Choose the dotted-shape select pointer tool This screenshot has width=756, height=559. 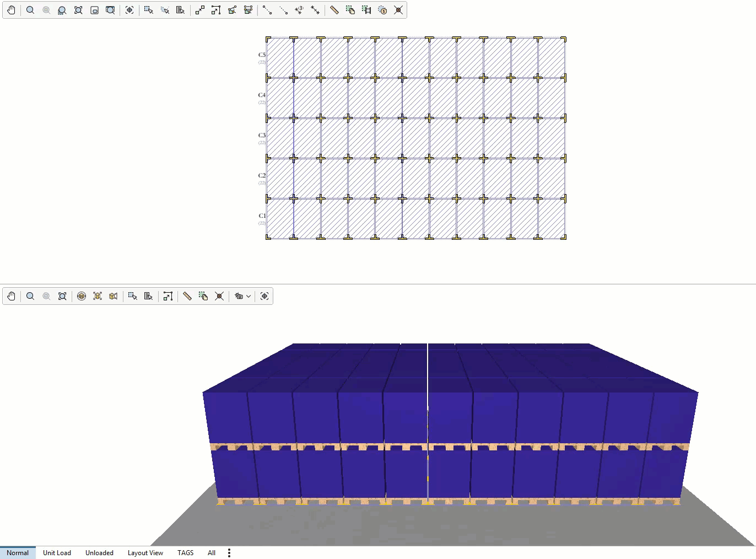tap(164, 10)
